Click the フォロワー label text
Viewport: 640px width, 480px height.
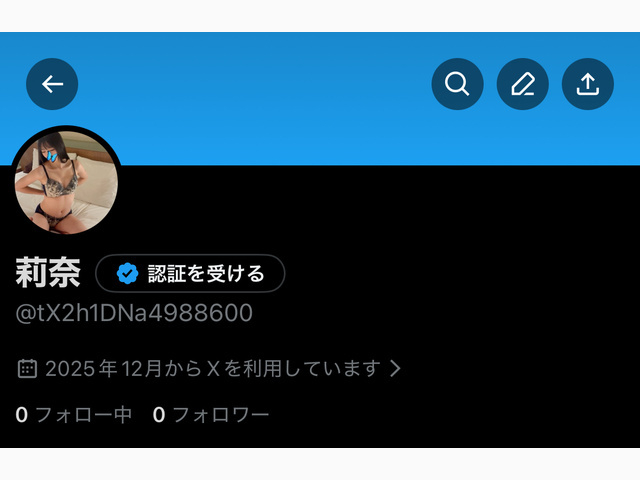pyautogui.click(x=221, y=415)
